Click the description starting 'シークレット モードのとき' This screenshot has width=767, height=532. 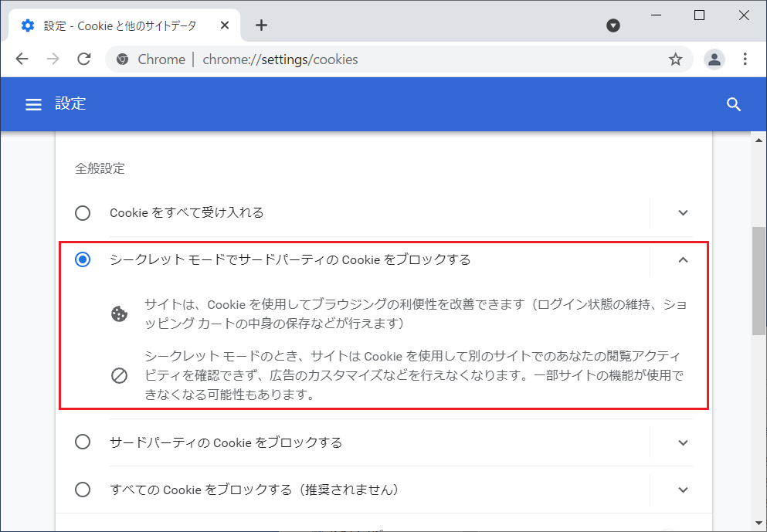413,375
